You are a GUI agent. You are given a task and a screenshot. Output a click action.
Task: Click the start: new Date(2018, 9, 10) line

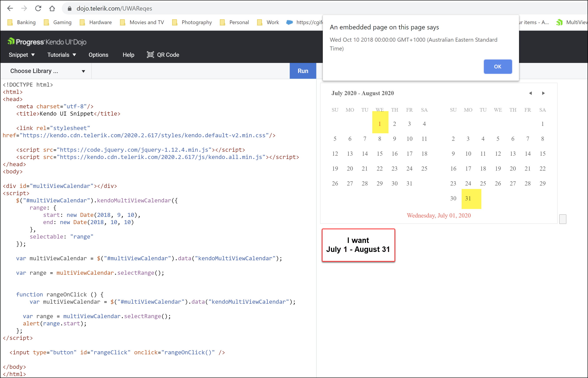click(x=92, y=215)
